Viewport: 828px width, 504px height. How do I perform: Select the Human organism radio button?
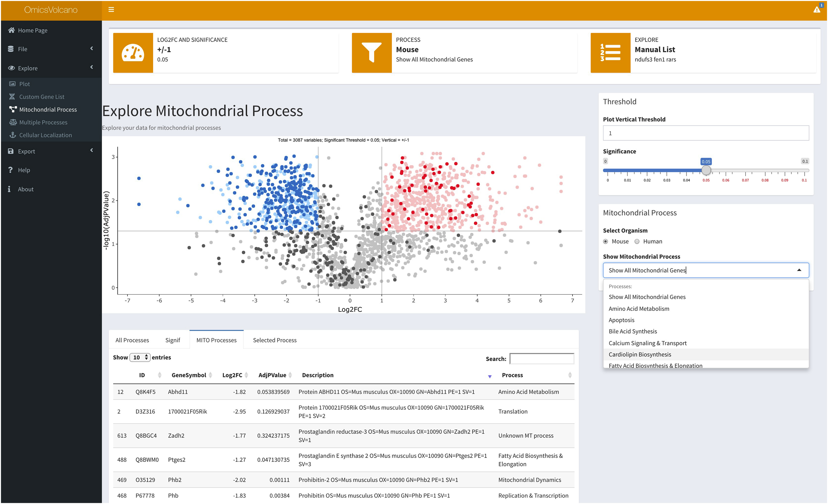pos(637,241)
